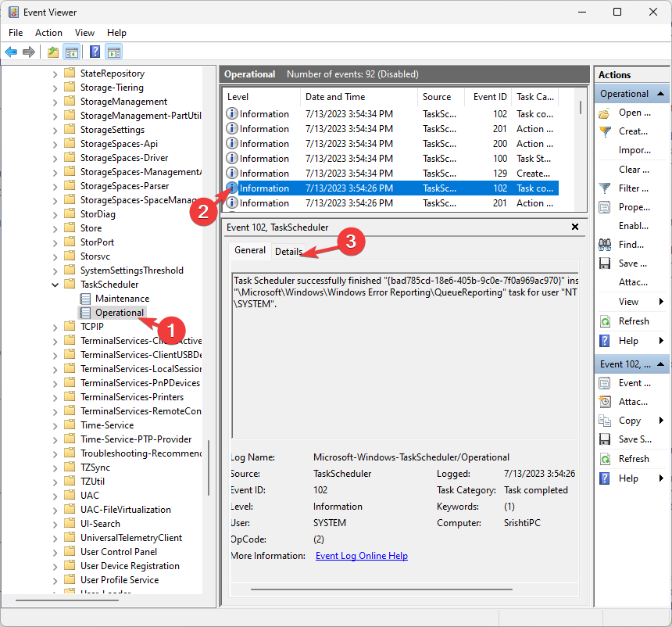Switch to the Details tab
The width and height of the screenshot is (672, 627).
tap(289, 250)
